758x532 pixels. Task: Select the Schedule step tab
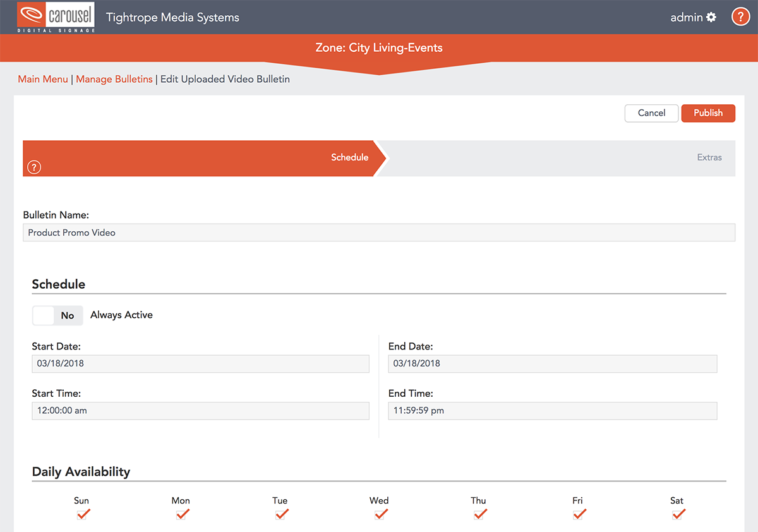pos(349,157)
